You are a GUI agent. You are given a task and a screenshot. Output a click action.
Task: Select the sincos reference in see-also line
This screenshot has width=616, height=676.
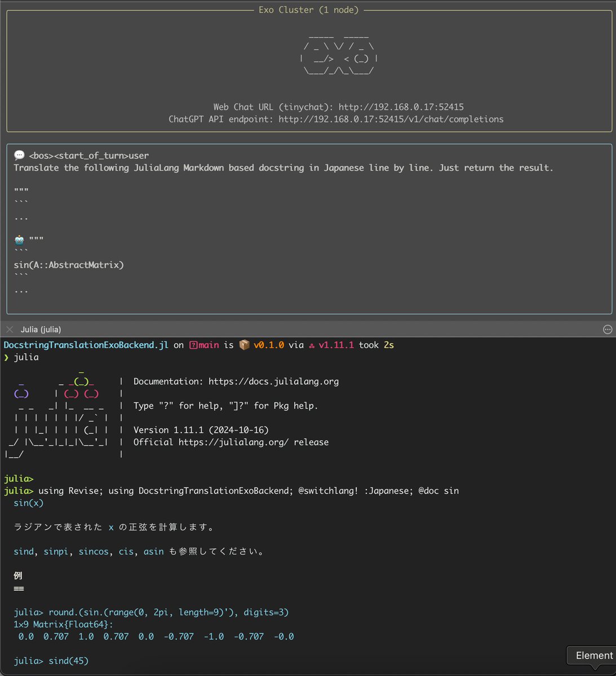pos(94,552)
